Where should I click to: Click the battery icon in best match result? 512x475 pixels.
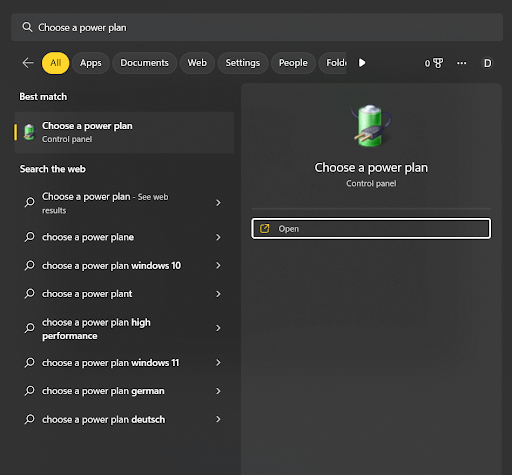point(29,132)
